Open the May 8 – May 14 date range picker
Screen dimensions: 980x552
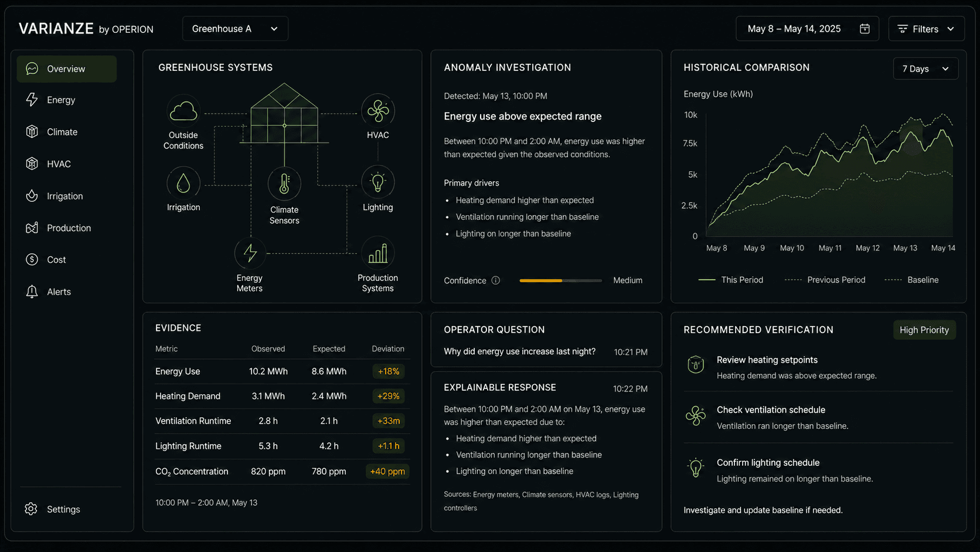pos(807,29)
